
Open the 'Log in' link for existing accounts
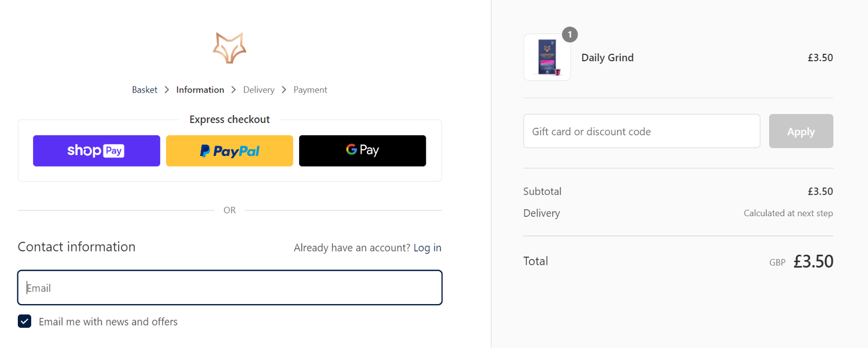427,247
